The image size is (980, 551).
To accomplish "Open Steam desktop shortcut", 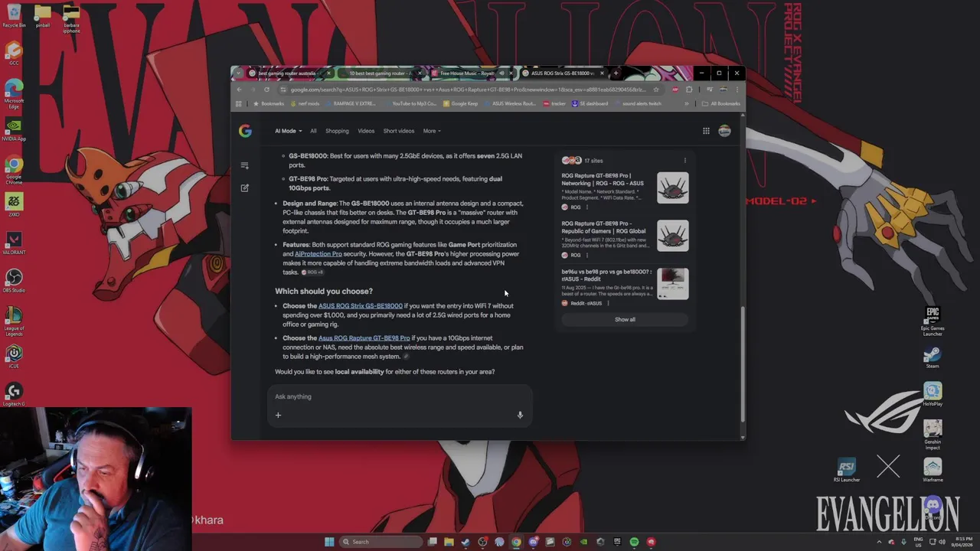I will (x=933, y=357).
